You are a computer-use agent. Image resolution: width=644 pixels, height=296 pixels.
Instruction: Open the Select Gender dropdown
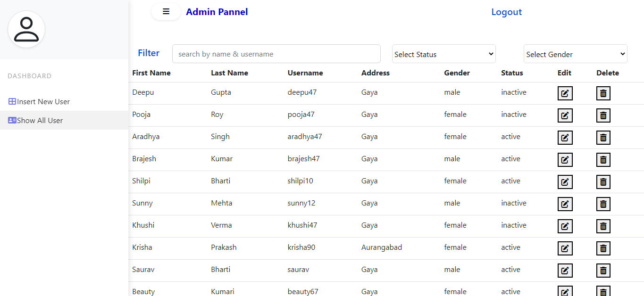[575, 54]
